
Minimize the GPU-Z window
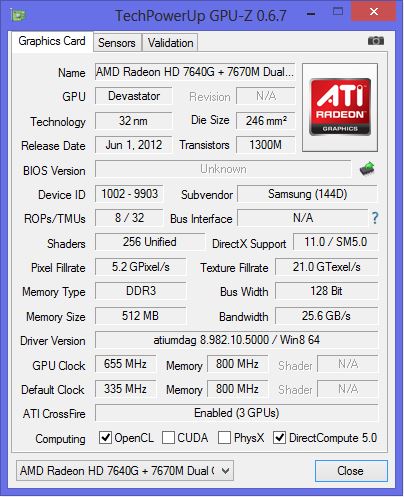tap(311, 14)
